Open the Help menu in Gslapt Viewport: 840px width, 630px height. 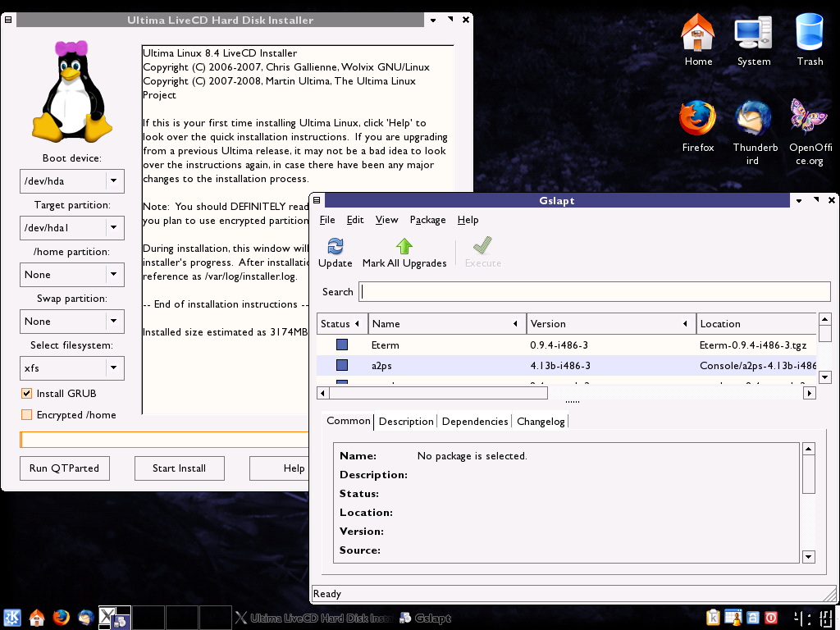(x=468, y=220)
